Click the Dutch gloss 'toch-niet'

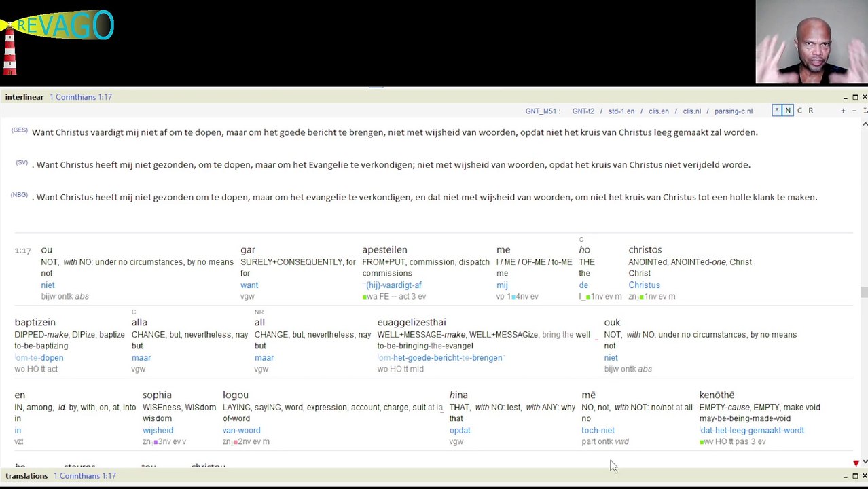[598, 431]
